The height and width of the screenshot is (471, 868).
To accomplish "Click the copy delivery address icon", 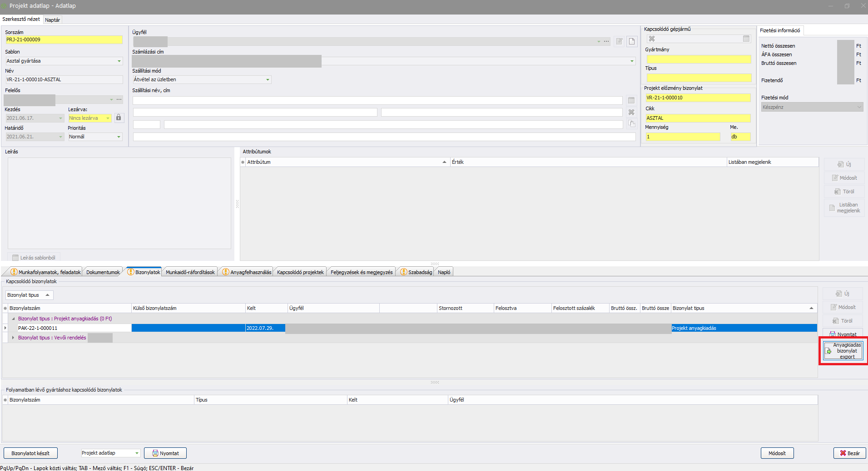I will click(x=631, y=124).
